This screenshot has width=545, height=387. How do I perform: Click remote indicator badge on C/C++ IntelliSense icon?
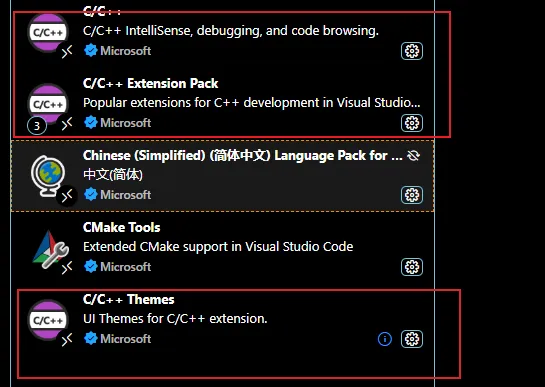[67, 52]
